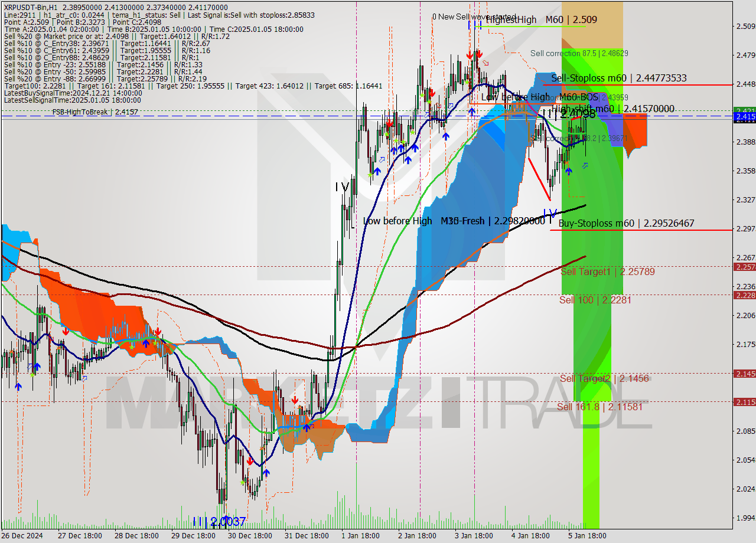The image size is (756, 543).
Task: Click the '5 Jan 18:00' time axis label
Action: tap(586, 536)
